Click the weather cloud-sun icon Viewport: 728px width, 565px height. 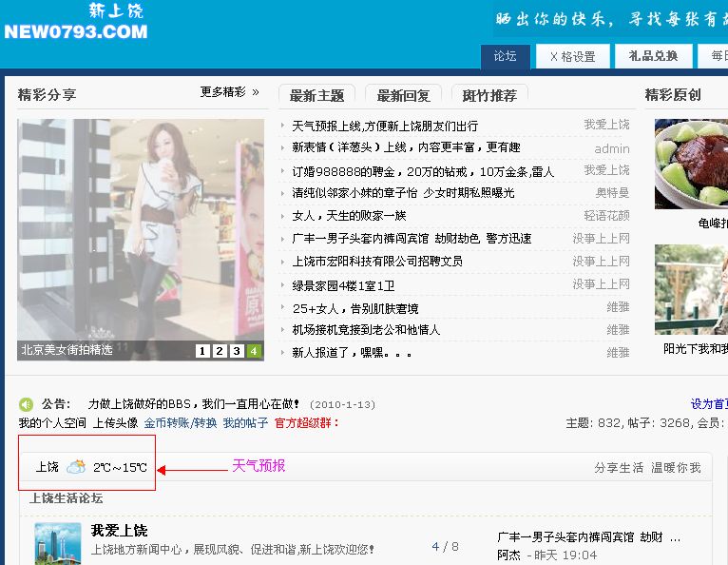click(76, 466)
